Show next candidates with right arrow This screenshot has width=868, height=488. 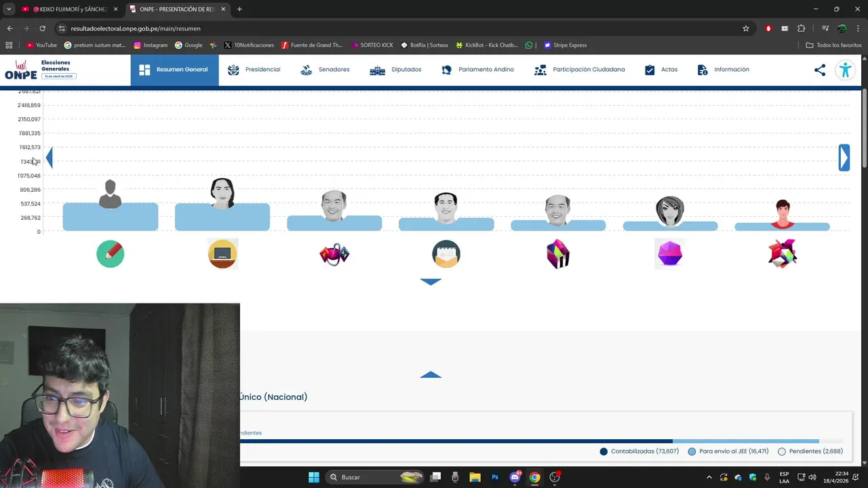point(844,157)
